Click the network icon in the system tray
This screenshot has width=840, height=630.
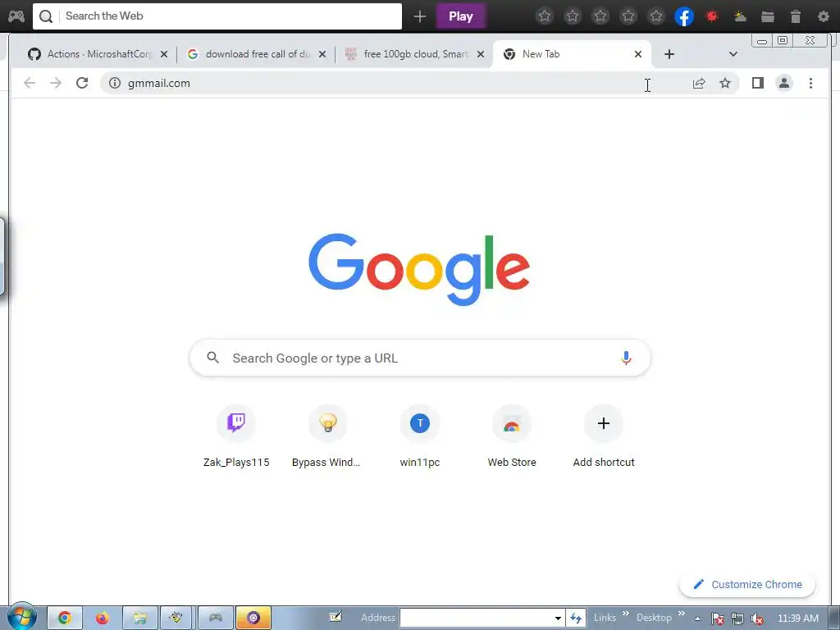(x=737, y=619)
